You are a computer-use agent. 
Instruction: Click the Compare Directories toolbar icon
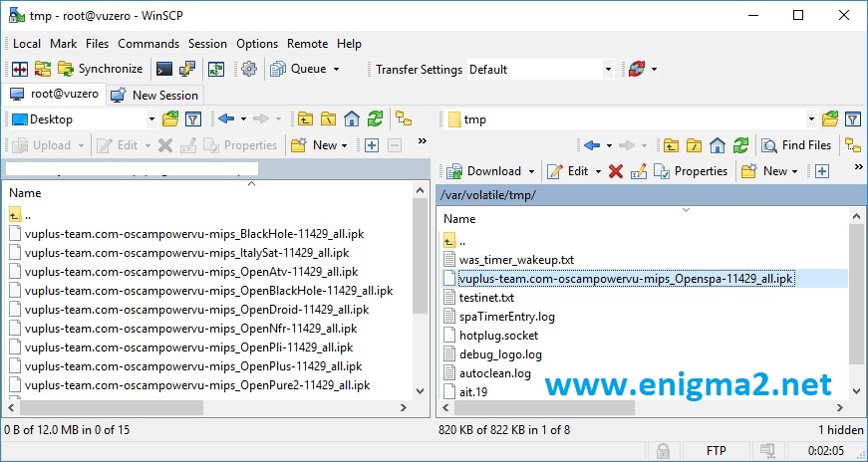(20, 69)
